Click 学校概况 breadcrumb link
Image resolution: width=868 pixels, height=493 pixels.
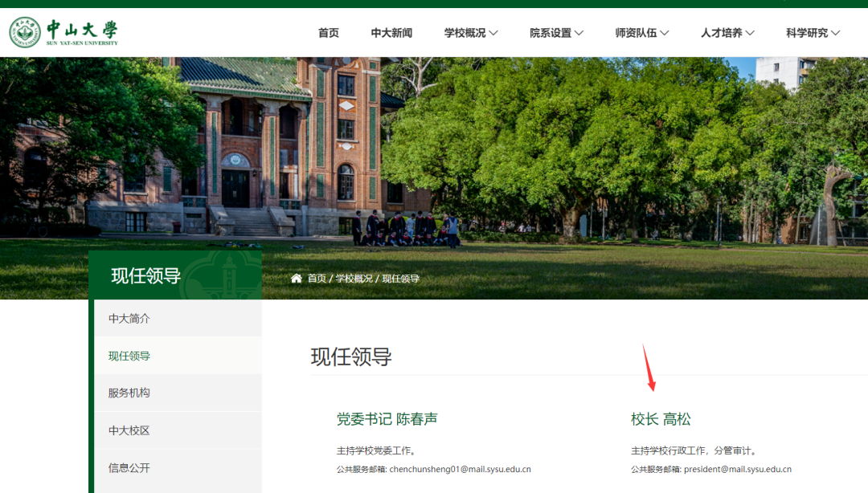[354, 279]
